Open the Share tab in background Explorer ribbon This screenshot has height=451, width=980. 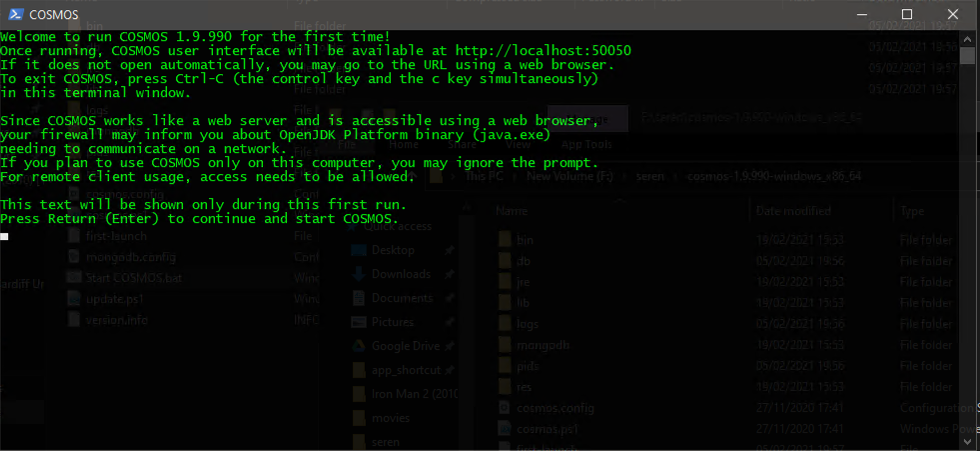pyautogui.click(x=462, y=144)
